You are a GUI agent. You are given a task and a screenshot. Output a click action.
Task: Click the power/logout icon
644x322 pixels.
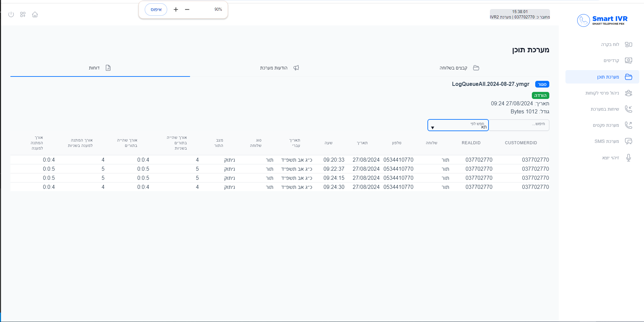tap(11, 14)
